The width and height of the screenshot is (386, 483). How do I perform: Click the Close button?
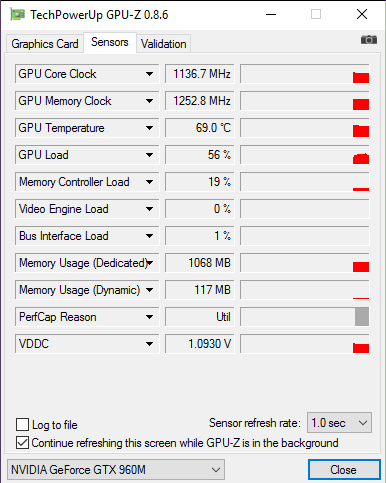pos(344,470)
